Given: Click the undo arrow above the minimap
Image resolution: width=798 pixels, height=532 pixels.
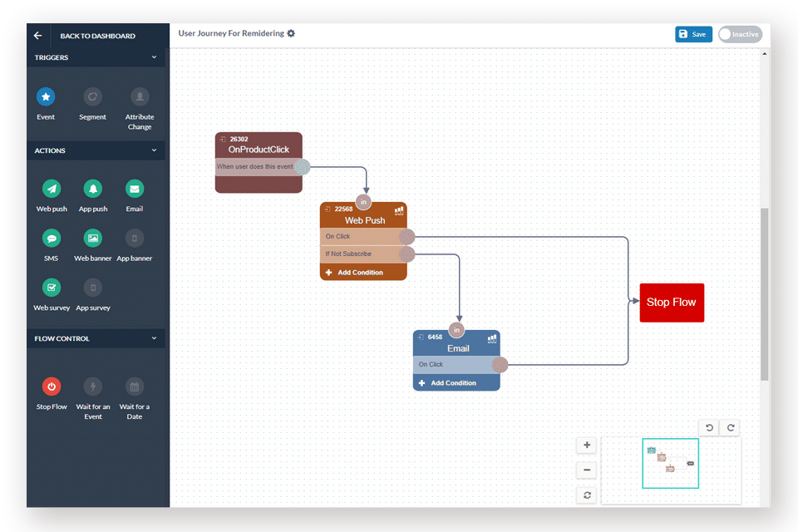Looking at the screenshot, I should (709, 427).
